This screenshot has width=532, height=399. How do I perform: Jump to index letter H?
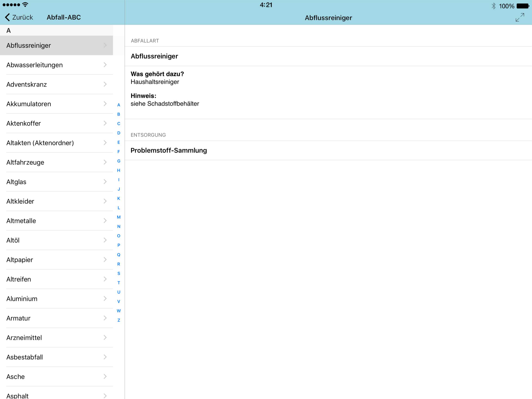[x=119, y=170]
